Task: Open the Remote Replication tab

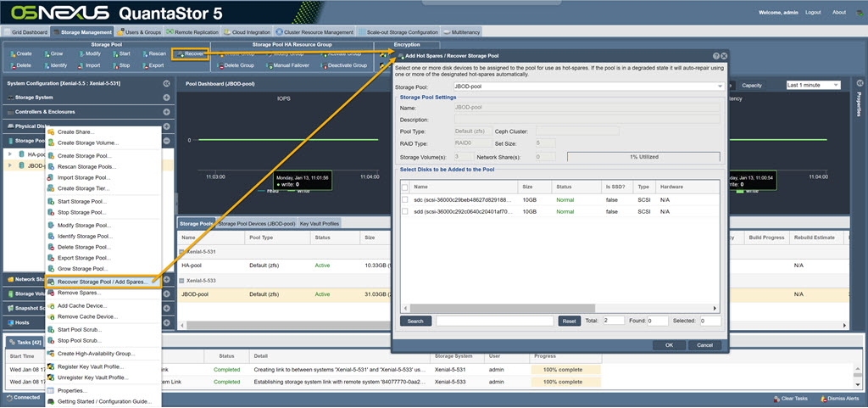Action: 192,32
